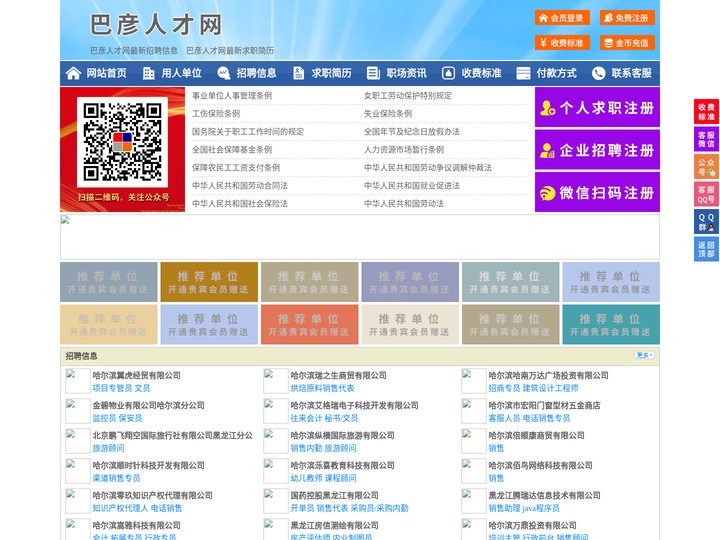Click the teal 推荐单位 banner tile
This screenshot has width=720, height=540.
click(611, 324)
